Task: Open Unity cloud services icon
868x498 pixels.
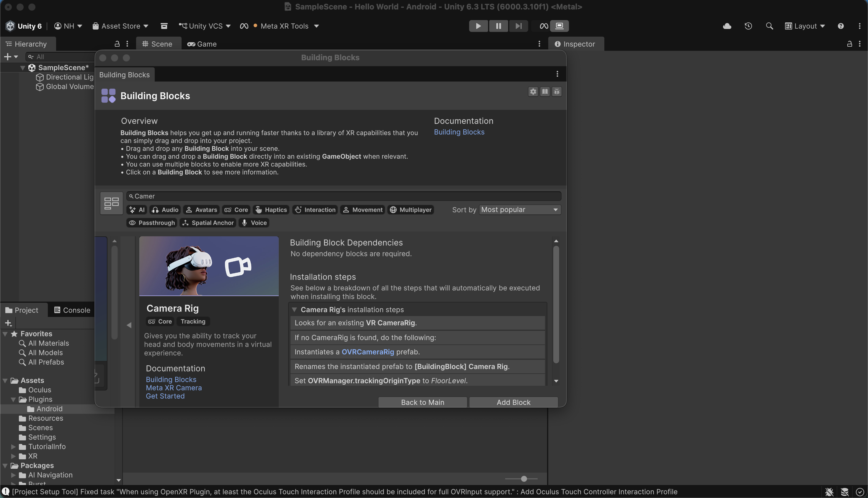Action: [x=727, y=26]
